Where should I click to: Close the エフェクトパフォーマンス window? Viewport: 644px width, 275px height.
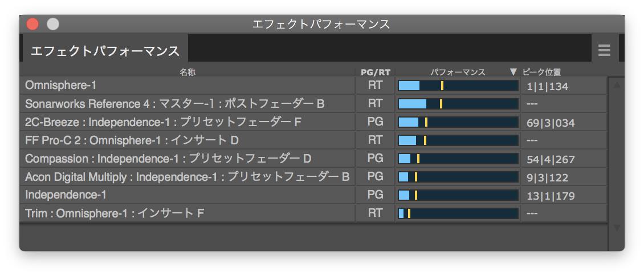[32, 25]
